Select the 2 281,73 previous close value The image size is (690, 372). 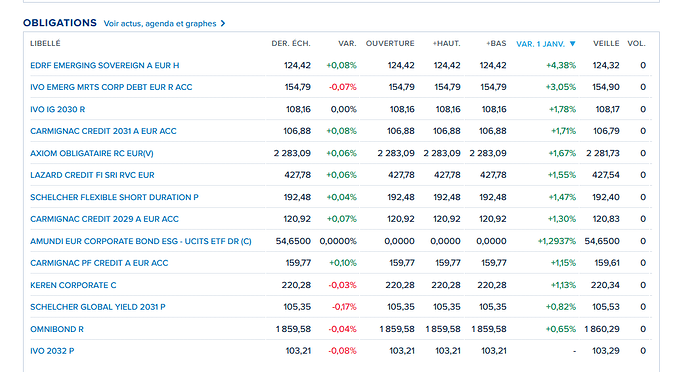pyautogui.click(x=603, y=153)
